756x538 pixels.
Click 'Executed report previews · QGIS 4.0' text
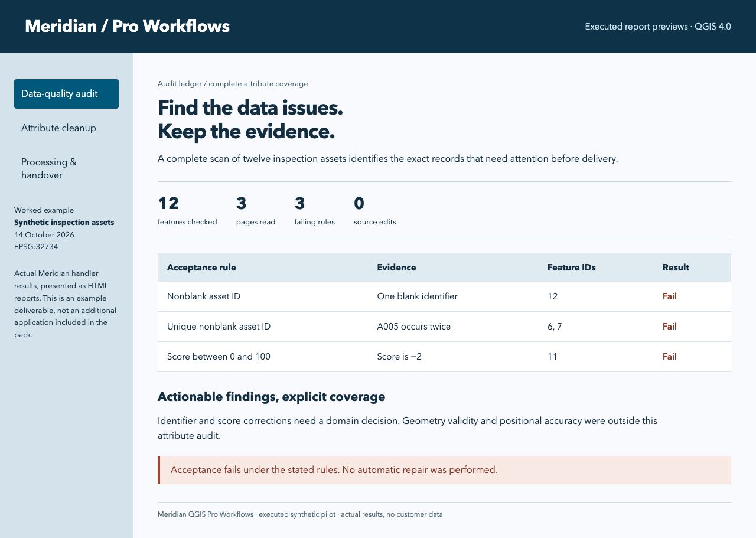(x=658, y=27)
